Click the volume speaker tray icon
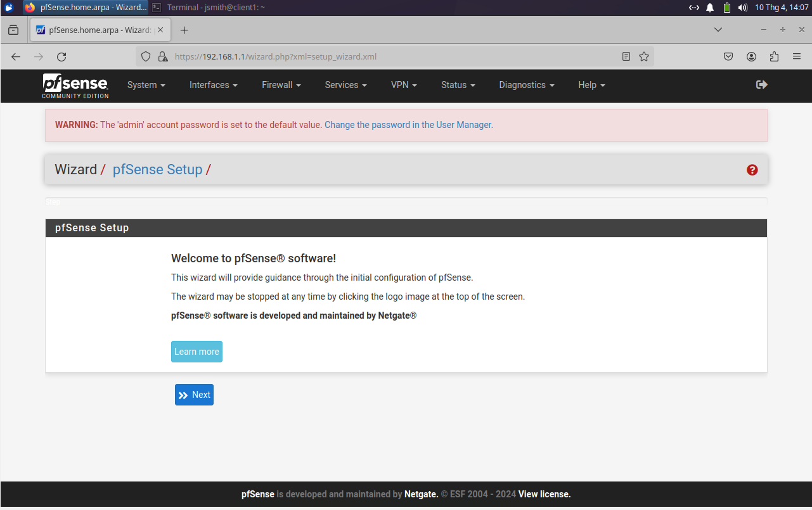This screenshot has width=812, height=510. pyautogui.click(x=743, y=8)
